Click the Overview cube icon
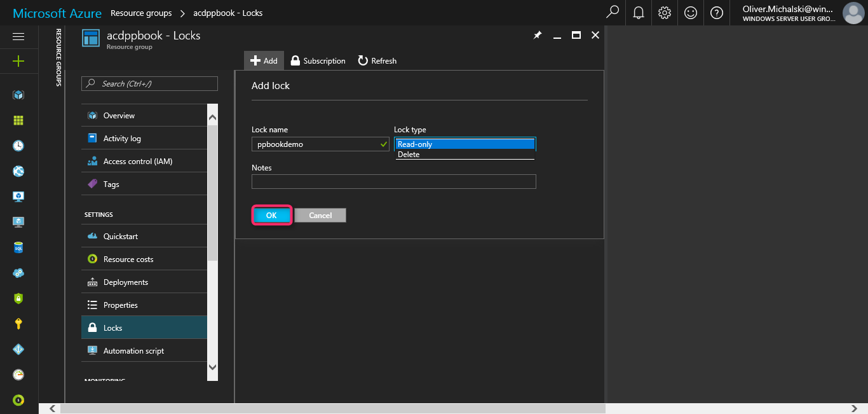Screen dimensions: 868x414 [92, 116]
